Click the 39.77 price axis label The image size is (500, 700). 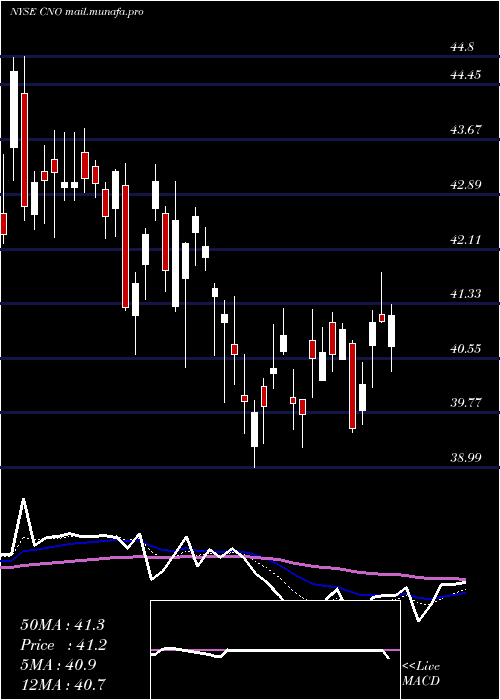466,403
